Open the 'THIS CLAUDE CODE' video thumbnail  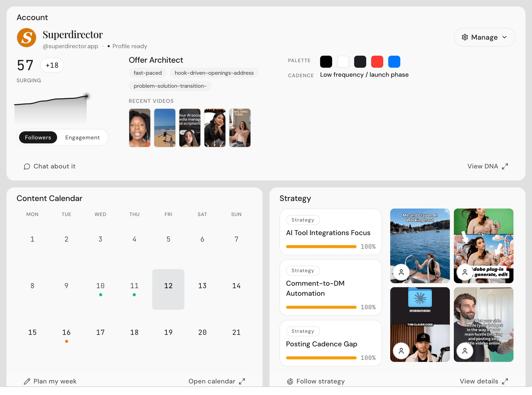click(420, 325)
